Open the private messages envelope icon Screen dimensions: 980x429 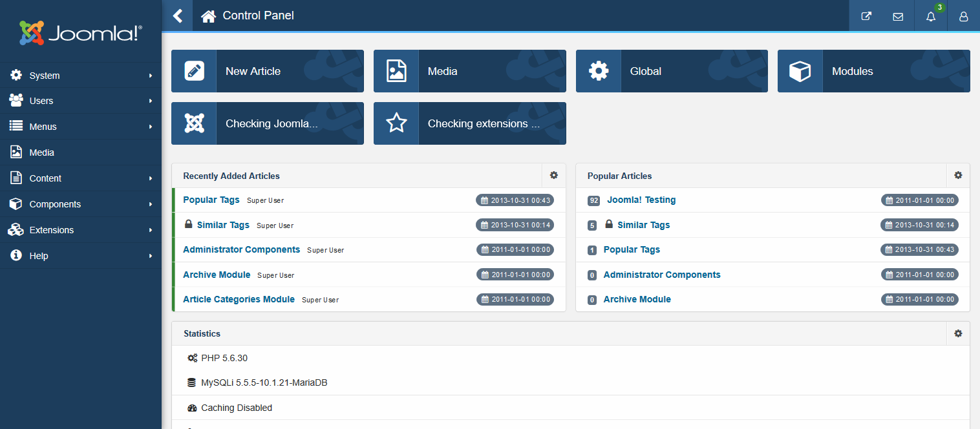coord(898,16)
